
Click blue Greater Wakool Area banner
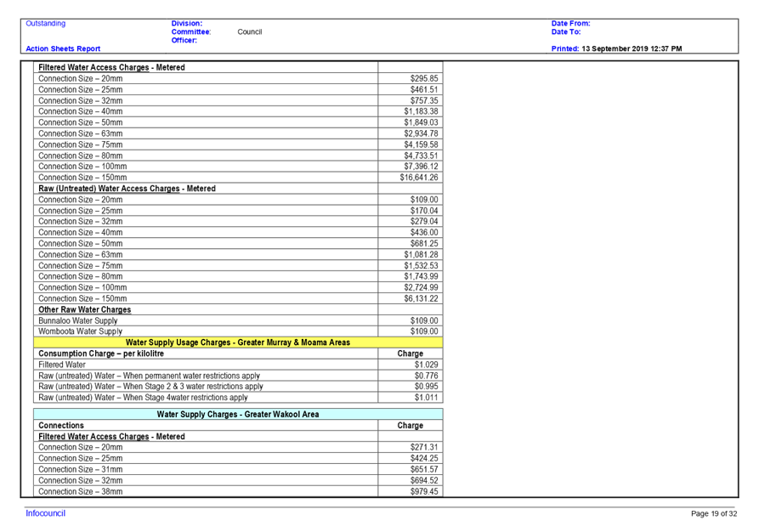pos(238,415)
